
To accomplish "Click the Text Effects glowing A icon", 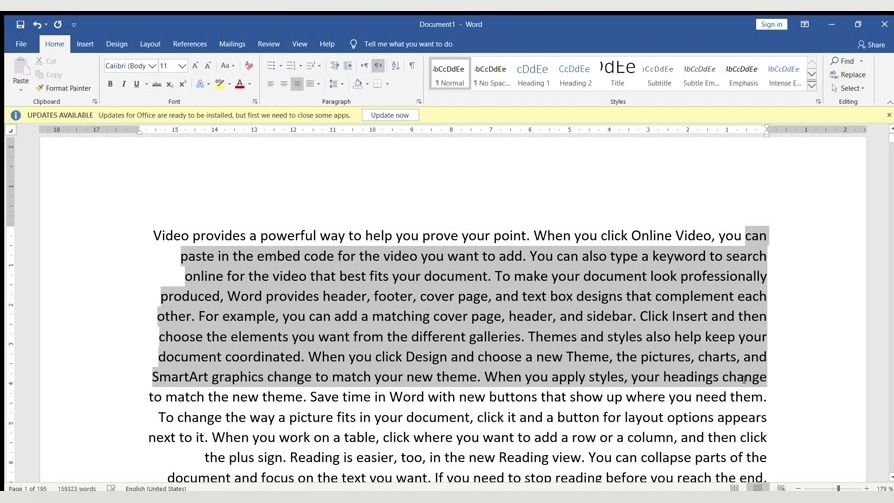I will tap(200, 84).
